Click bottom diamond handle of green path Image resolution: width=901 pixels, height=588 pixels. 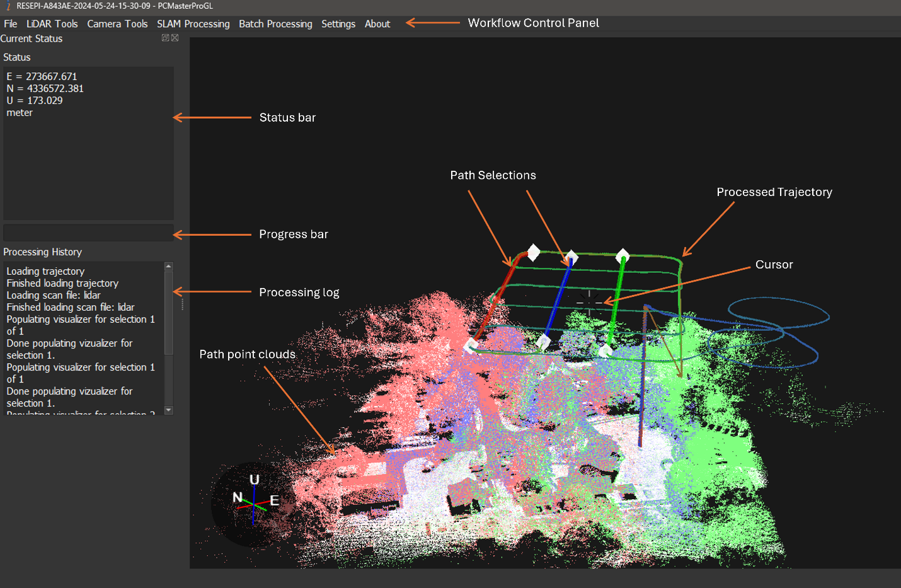[x=605, y=350]
